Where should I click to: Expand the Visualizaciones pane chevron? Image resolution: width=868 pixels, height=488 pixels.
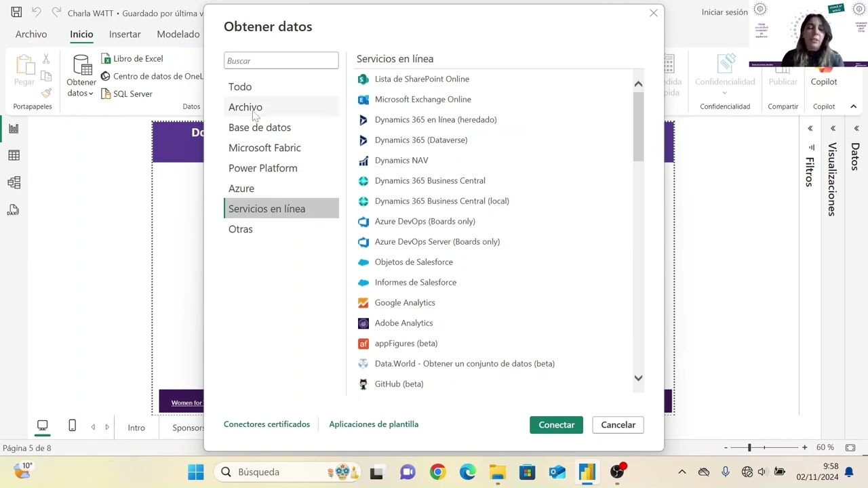coord(833,128)
